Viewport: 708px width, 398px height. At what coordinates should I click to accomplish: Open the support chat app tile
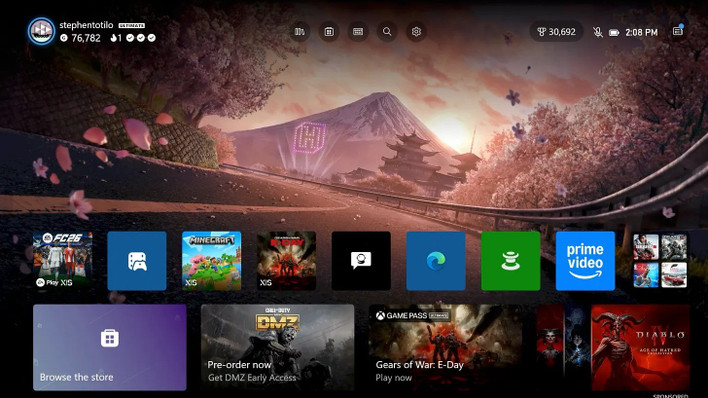tap(361, 261)
